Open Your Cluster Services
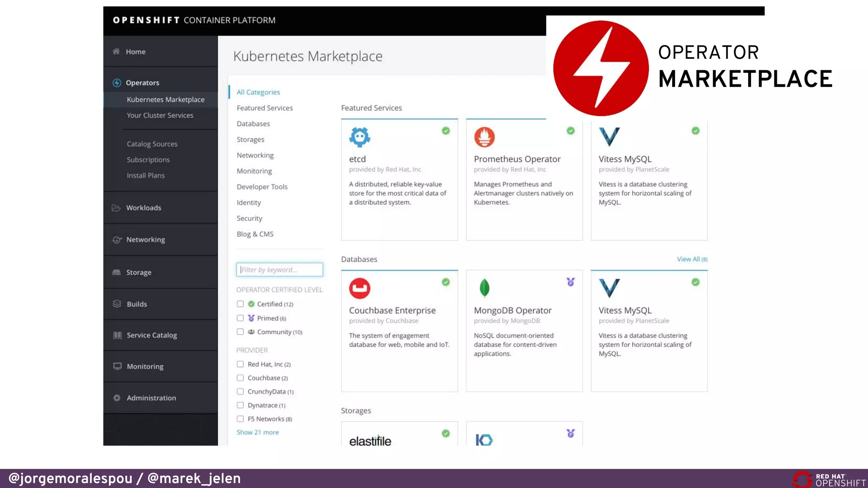The width and height of the screenshot is (868, 488). pyautogui.click(x=160, y=115)
